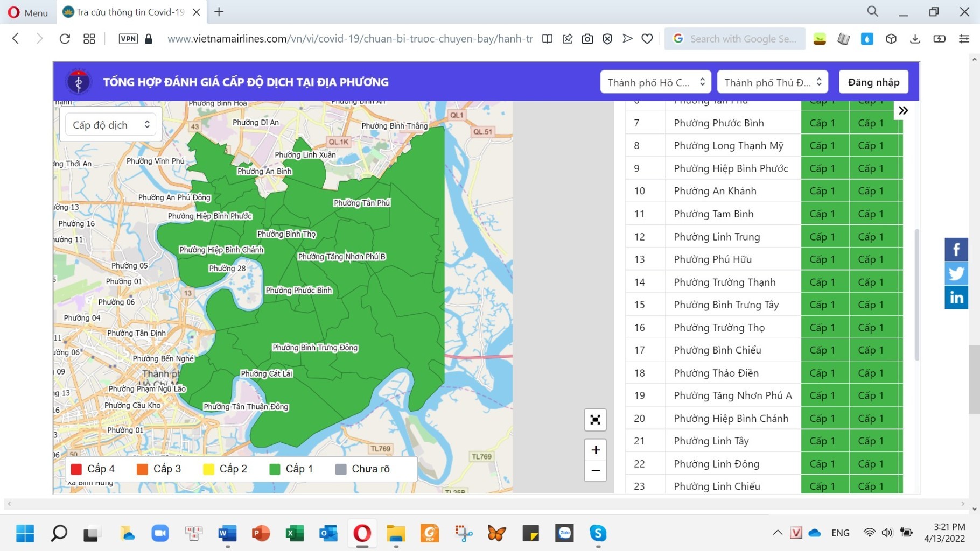Select the Tra cứu thông tin Covid-19 tab
The height and width of the screenshot is (551, 980).
[129, 12]
